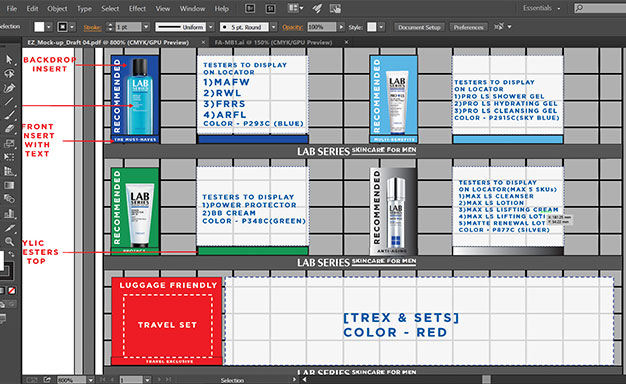Select the Scale tool
This screenshot has width=626, height=384.
(x=9, y=143)
